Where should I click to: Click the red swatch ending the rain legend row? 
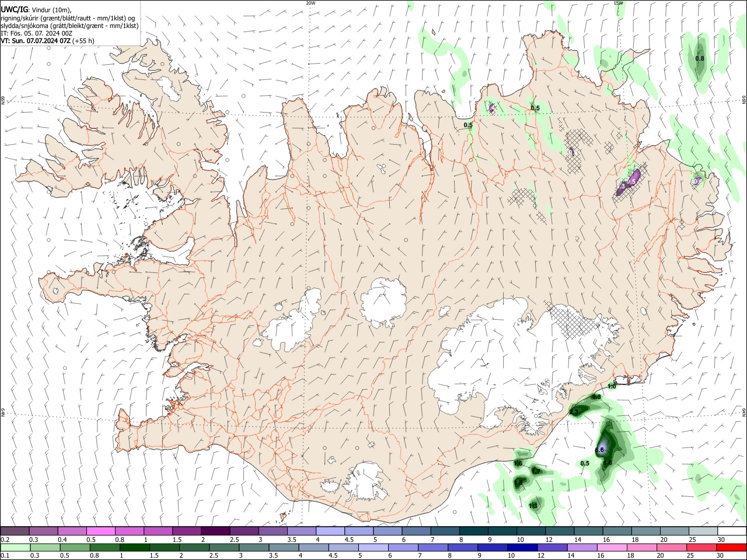[731, 548]
